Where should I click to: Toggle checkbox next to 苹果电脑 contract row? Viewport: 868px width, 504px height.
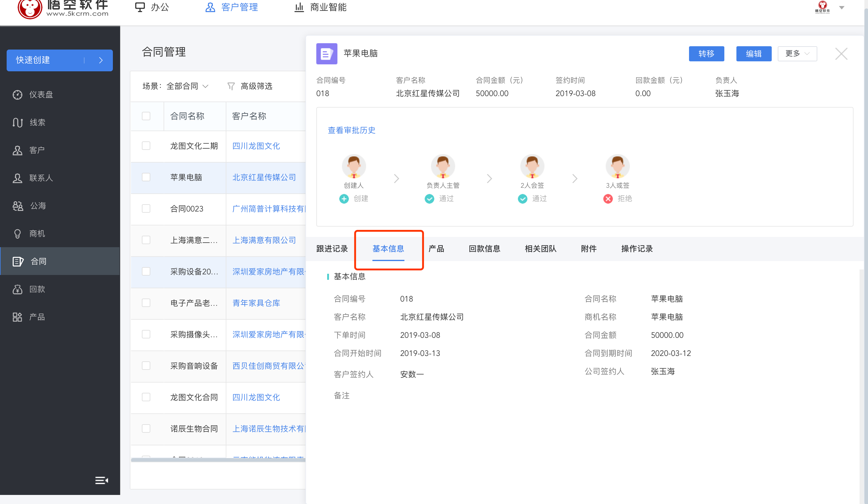(147, 177)
